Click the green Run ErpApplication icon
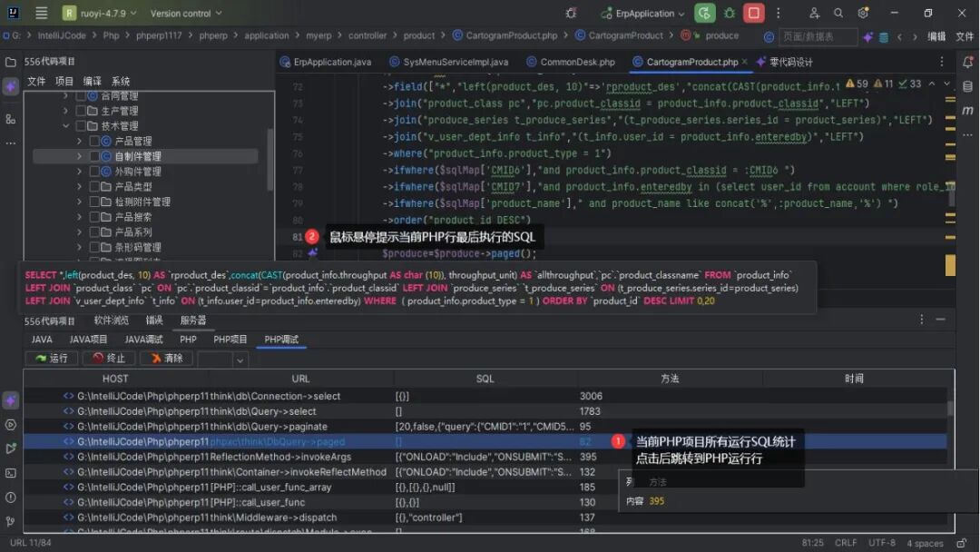The height and width of the screenshot is (552, 980). pos(704,14)
